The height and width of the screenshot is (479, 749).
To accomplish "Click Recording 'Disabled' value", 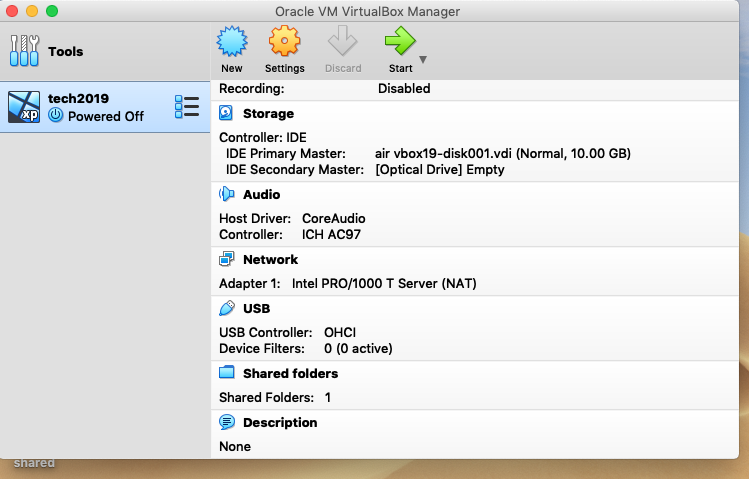I will [404, 88].
